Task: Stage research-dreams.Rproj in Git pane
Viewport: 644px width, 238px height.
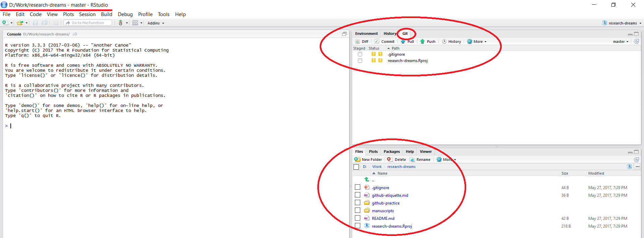Action: [x=360, y=61]
